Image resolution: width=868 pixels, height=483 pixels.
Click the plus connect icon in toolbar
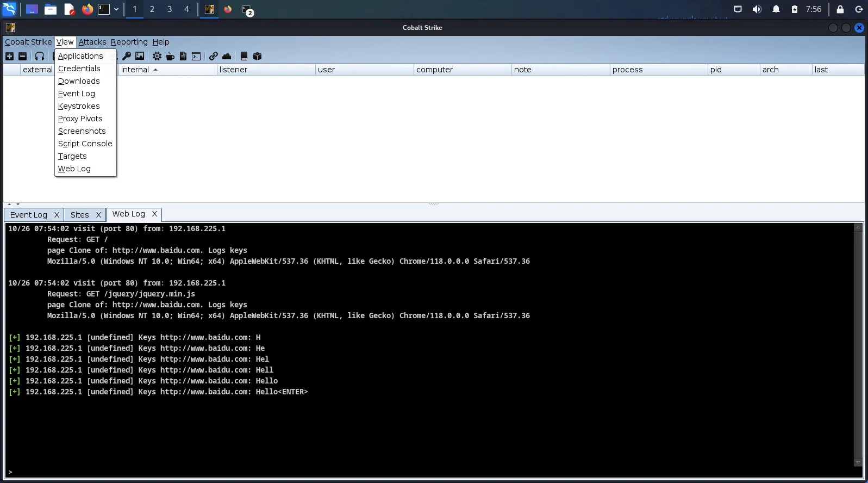point(9,56)
